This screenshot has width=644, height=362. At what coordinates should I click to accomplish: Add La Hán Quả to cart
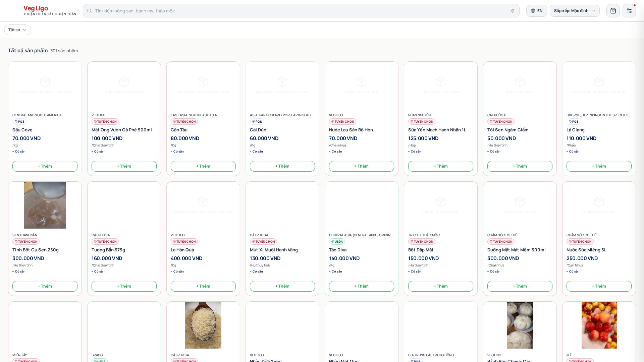[x=203, y=286]
